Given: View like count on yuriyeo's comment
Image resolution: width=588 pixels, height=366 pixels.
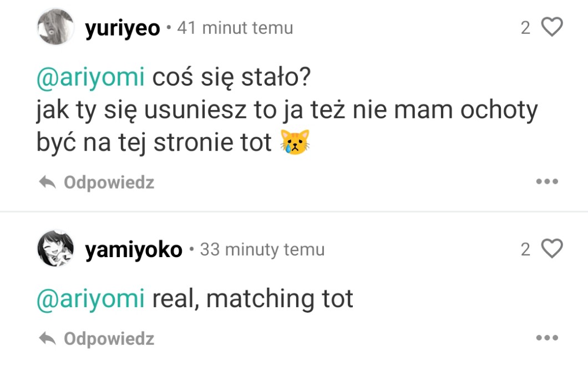Looking at the screenshot, I should pos(525,28).
